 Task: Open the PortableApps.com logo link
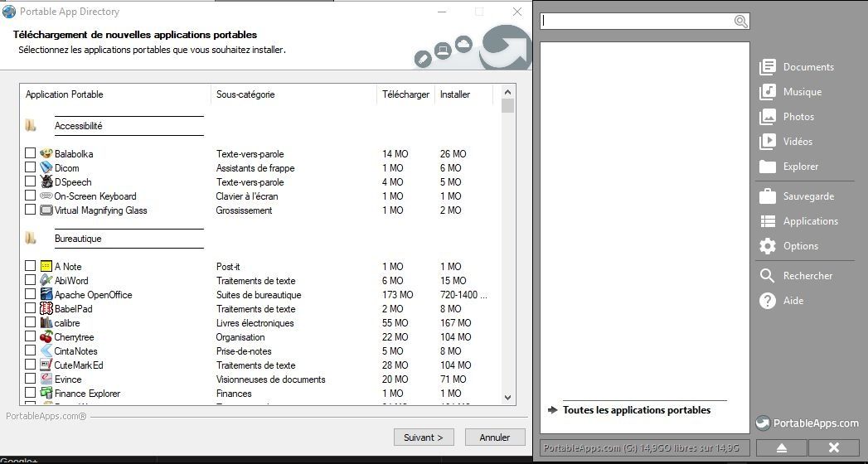(x=807, y=423)
